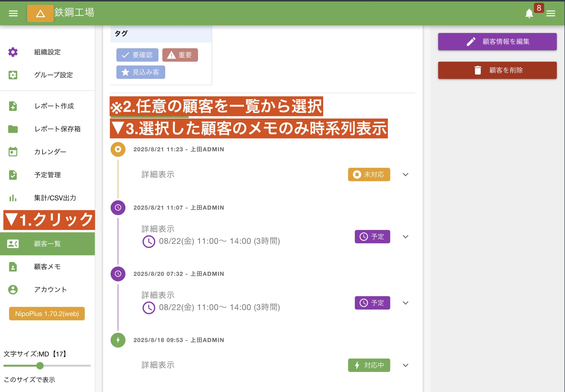Viewport: 565px width, 392px height.
Task: Click the hamburger menu at top left
Action: (13, 13)
